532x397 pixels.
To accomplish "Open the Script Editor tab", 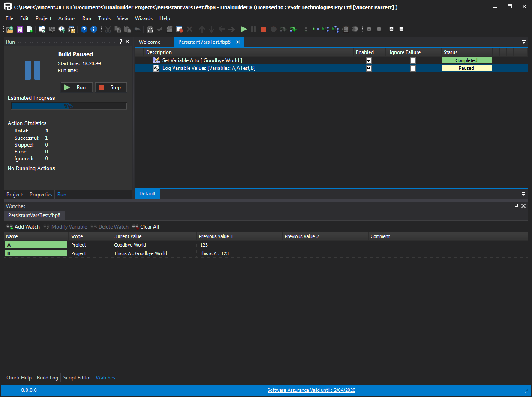I will pos(77,378).
